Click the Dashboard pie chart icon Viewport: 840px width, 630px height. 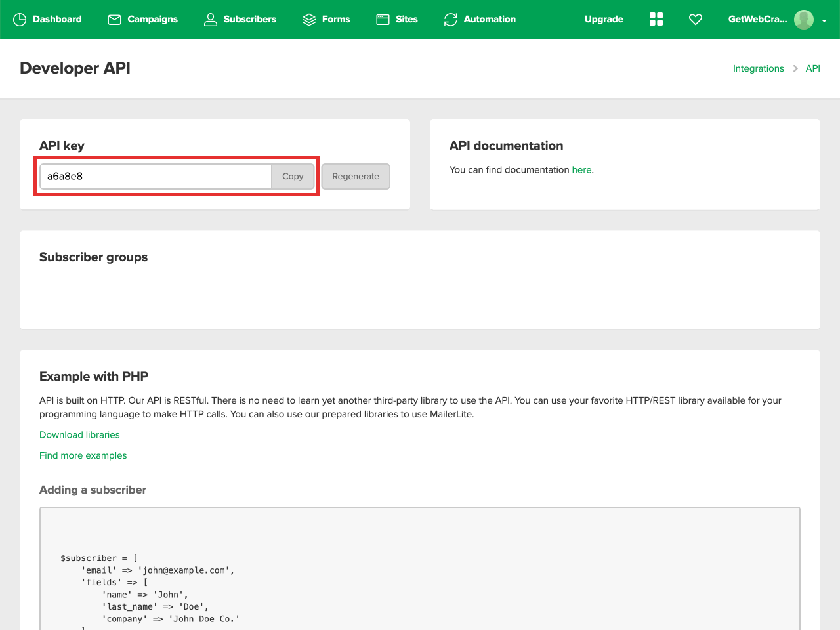(20, 20)
